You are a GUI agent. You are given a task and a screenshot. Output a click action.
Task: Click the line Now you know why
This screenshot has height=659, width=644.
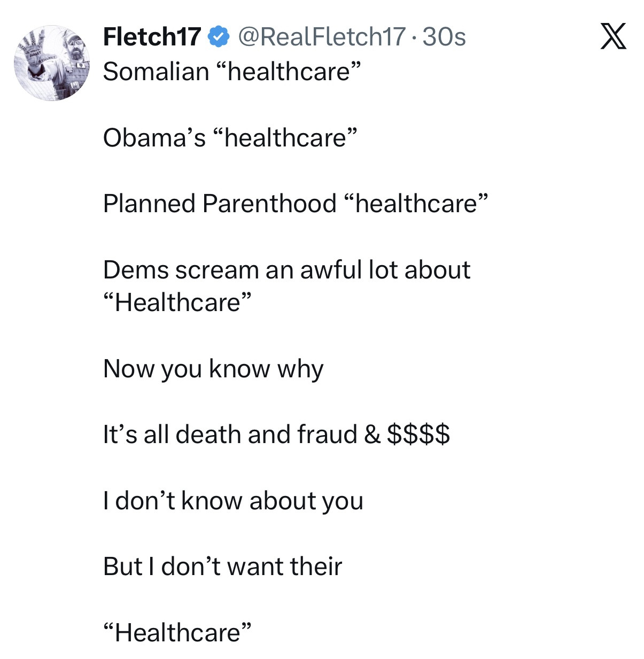pos(213,369)
